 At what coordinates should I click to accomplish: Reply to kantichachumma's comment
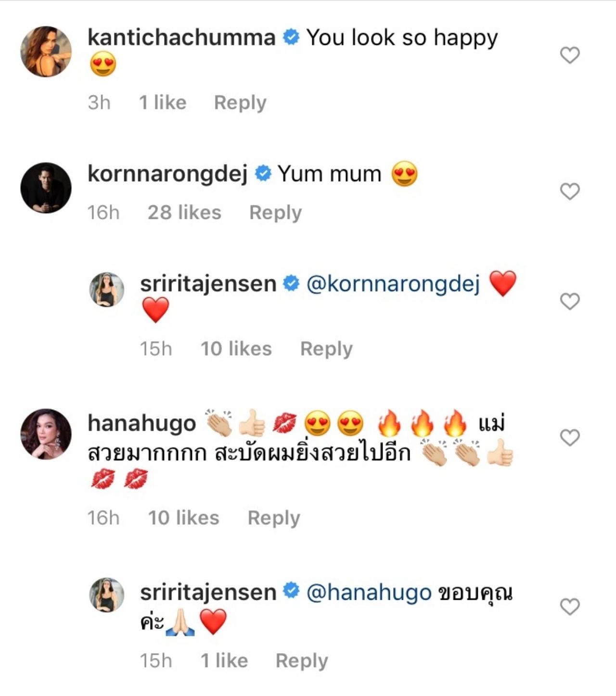(x=240, y=102)
